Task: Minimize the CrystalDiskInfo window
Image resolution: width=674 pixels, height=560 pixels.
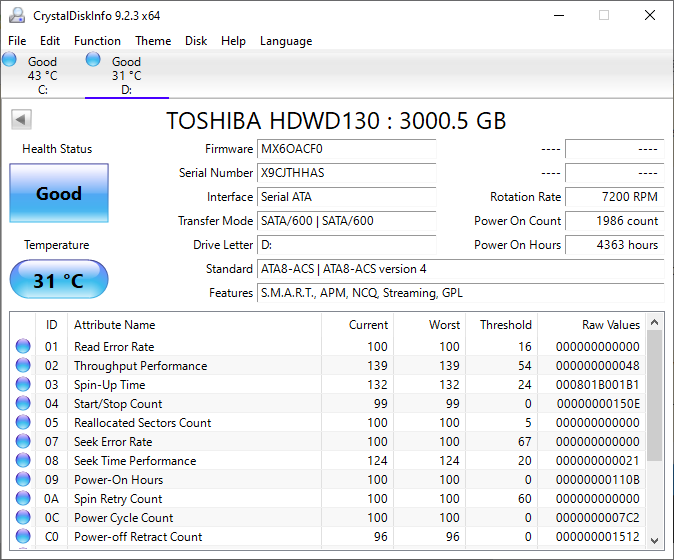Action: (559, 15)
